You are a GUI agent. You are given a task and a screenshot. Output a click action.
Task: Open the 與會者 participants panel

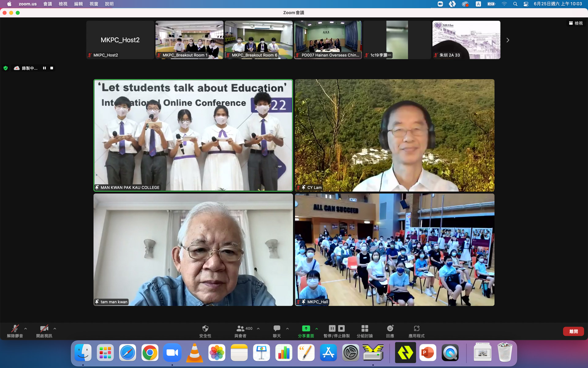(x=240, y=331)
